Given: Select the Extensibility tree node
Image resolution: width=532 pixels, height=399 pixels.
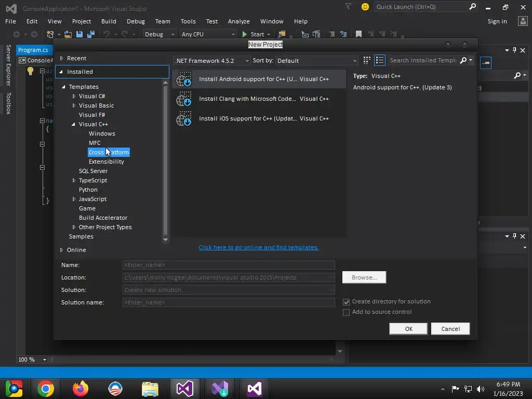Looking at the screenshot, I should [x=106, y=162].
